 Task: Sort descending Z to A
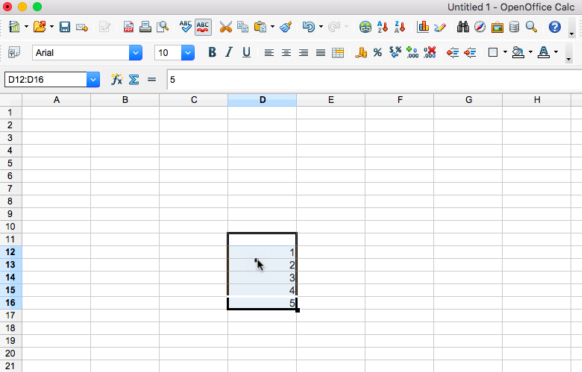[399, 27]
